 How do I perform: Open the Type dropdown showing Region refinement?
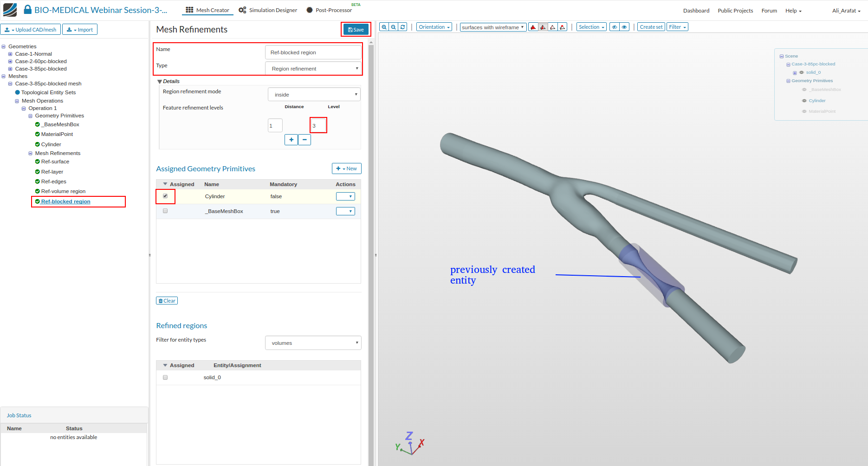coord(313,69)
